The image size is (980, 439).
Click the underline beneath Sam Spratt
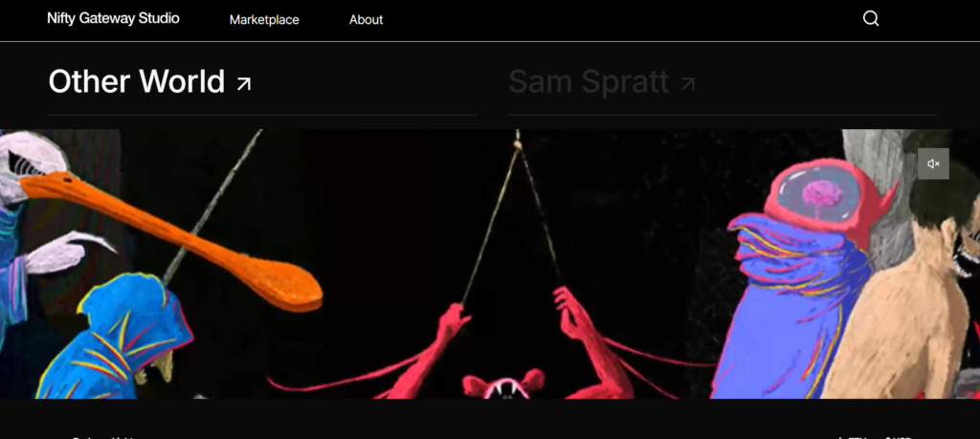click(722, 115)
